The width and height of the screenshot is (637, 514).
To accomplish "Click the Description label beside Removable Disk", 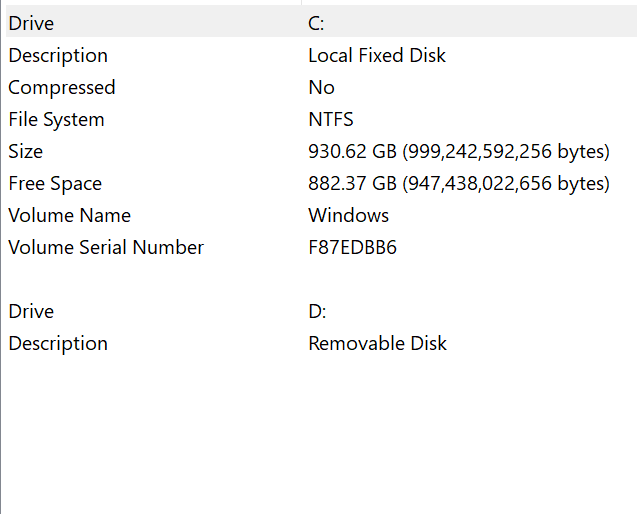I will 58,343.
